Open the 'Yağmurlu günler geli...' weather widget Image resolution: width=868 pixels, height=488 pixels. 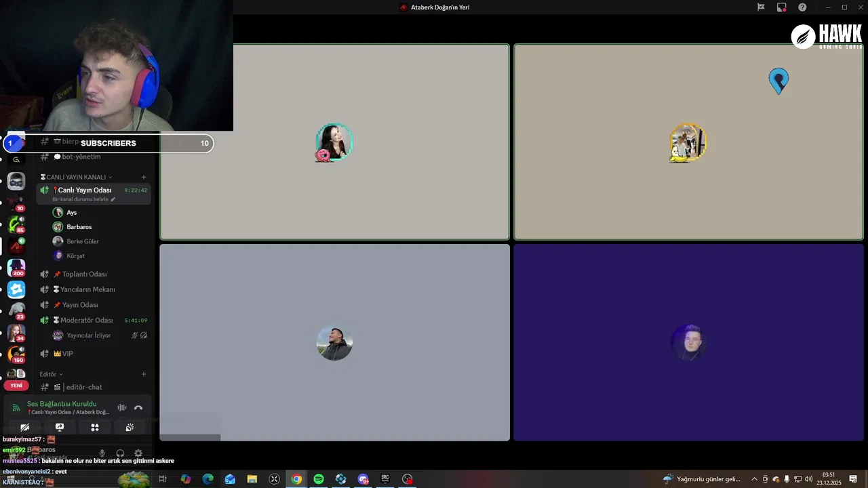click(701, 479)
